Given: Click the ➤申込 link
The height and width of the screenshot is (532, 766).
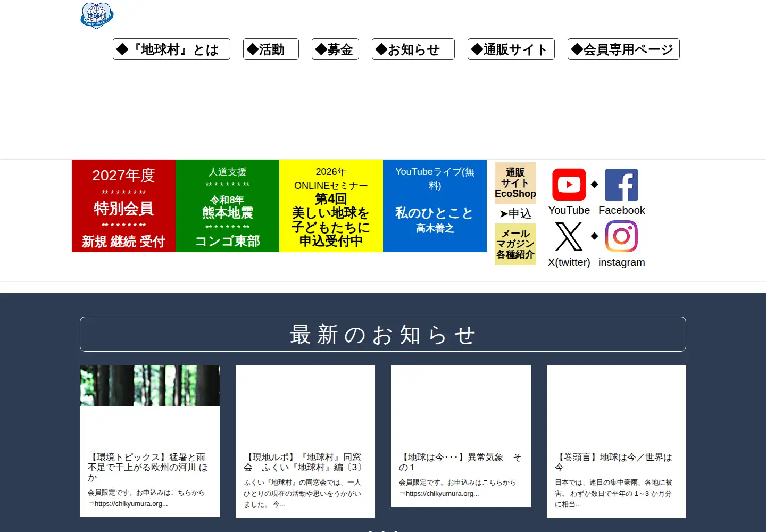Looking at the screenshot, I should pos(515,214).
